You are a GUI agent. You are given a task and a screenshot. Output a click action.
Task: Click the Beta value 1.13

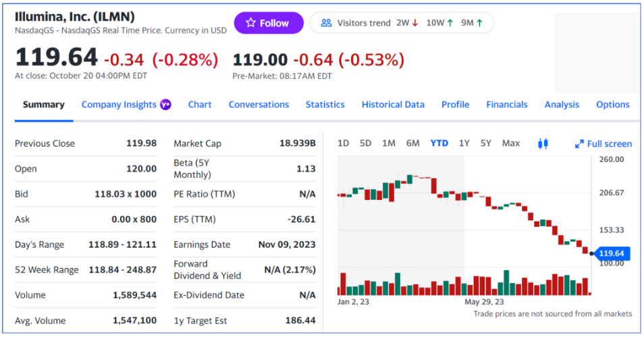[306, 169]
